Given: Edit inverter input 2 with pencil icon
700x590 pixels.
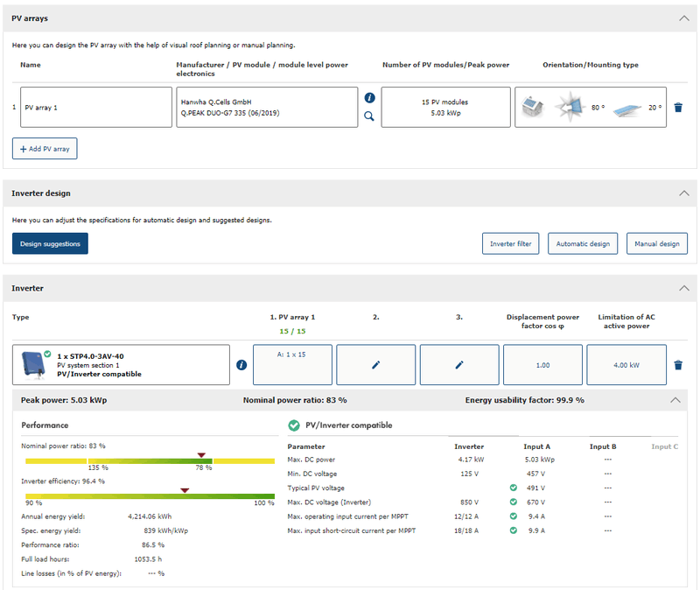Looking at the screenshot, I should [x=375, y=365].
